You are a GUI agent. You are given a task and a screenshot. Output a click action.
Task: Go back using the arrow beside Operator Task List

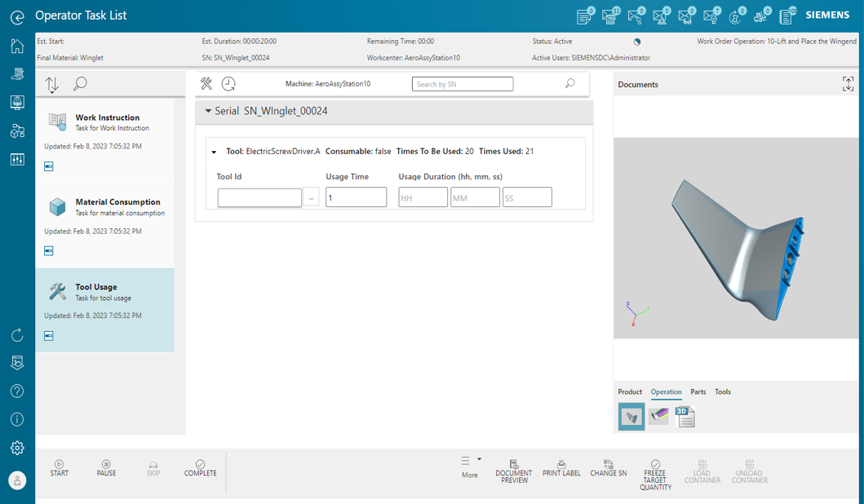(x=17, y=18)
